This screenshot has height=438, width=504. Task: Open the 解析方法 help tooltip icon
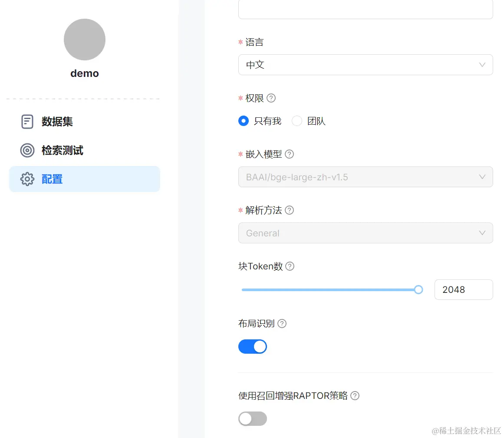(289, 210)
